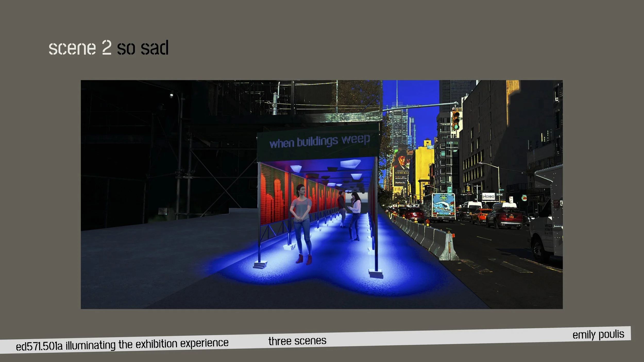Click the 'scene 2' title text
This screenshot has width=644, height=362.
coord(80,48)
